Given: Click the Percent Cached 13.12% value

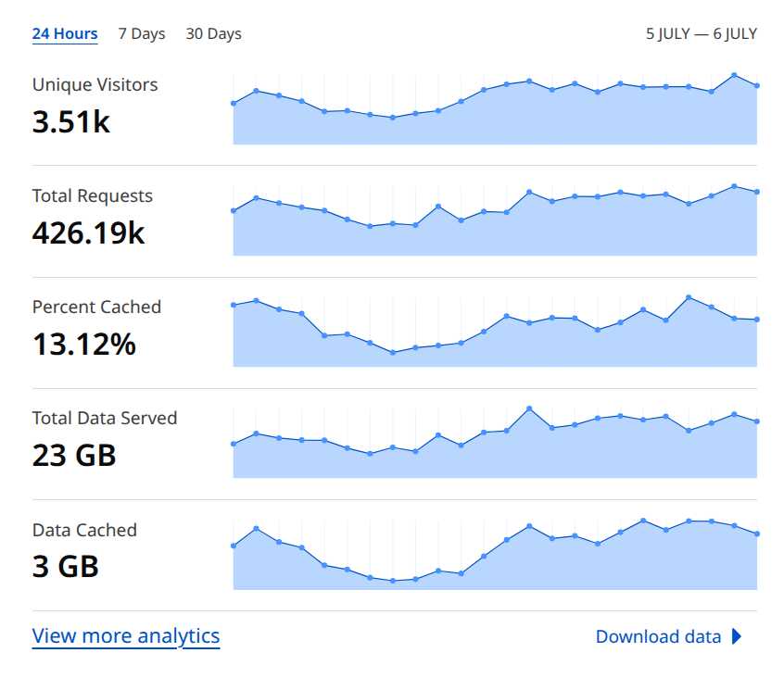Looking at the screenshot, I should coord(84,345).
